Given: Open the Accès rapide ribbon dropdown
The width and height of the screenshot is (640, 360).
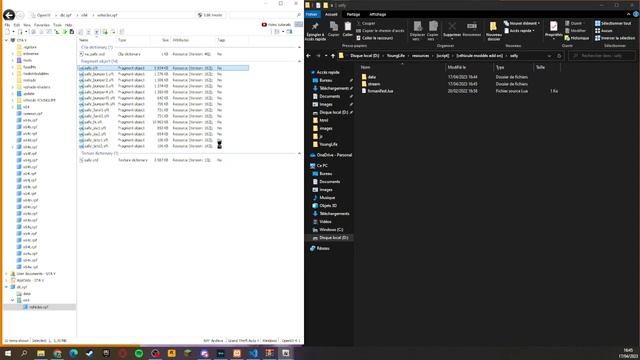Looking at the screenshot, I should tap(519, 31).
